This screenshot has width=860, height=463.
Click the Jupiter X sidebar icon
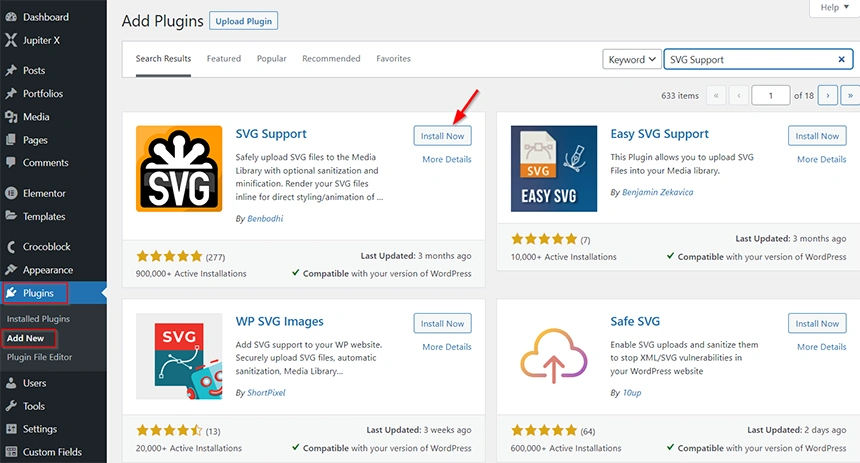10,40
